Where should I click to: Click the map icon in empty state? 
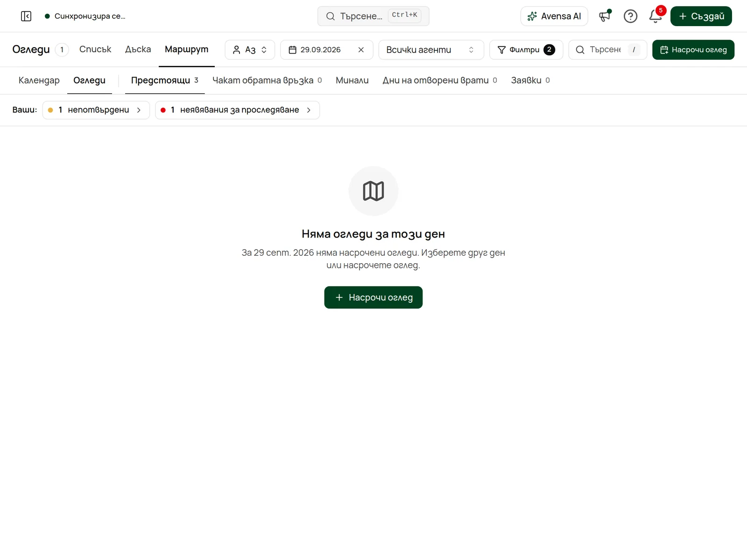(x=373, y=191)
